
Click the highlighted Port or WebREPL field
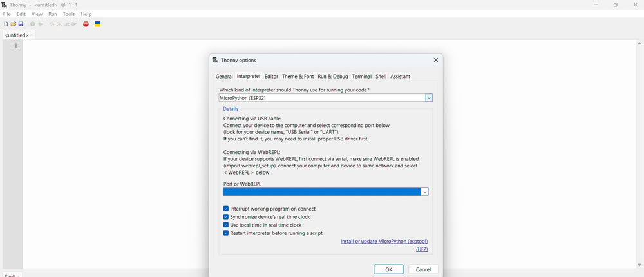pyautogui.click(x=322, y=192)
